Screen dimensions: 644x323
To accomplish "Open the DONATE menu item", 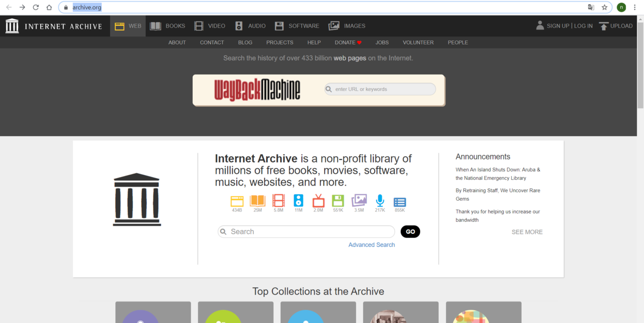I will pos(348,42).
